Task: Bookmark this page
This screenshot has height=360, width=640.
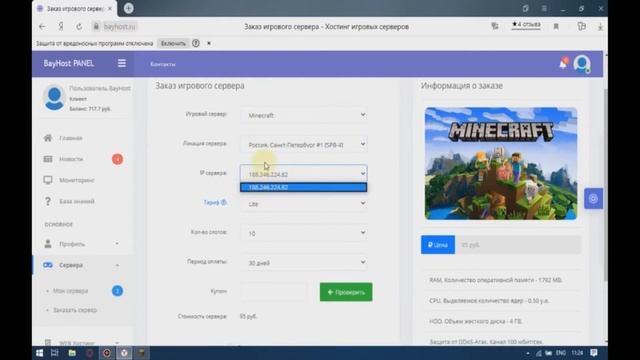Action: (x=556, y=27)
